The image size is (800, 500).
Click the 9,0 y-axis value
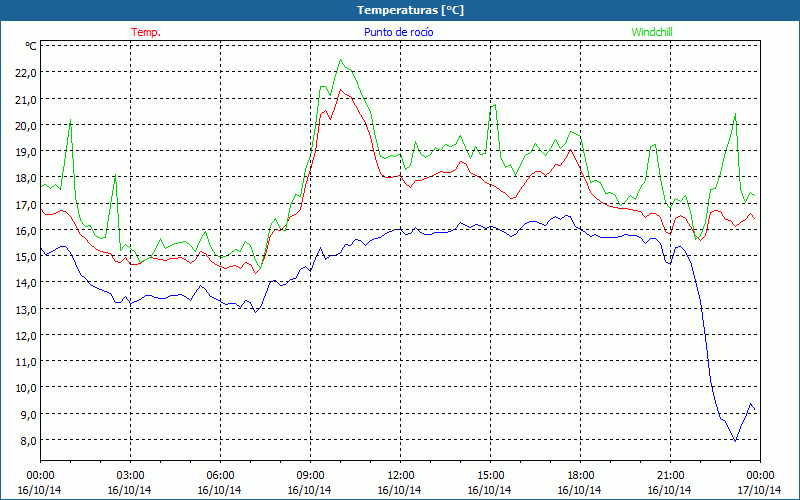(28, 414)
